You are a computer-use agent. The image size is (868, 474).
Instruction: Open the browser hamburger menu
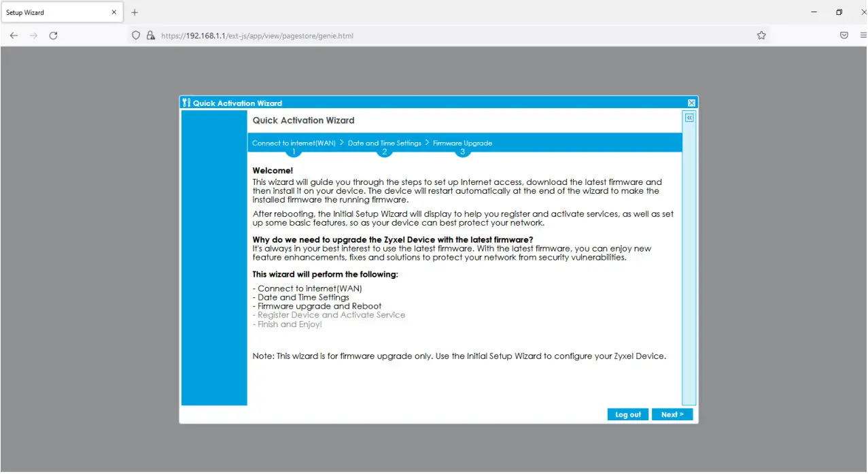tap(863, 35)
